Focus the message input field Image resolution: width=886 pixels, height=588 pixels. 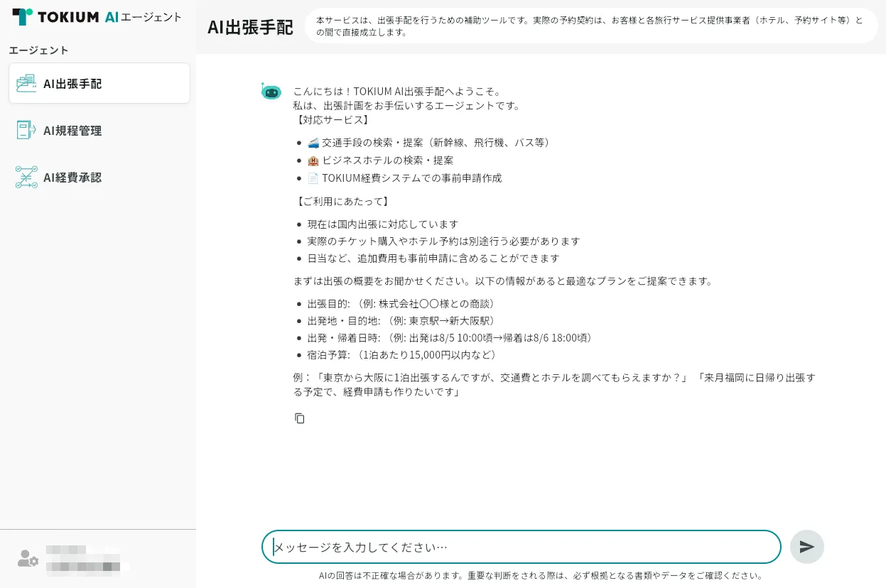click(x=521, y=547)
